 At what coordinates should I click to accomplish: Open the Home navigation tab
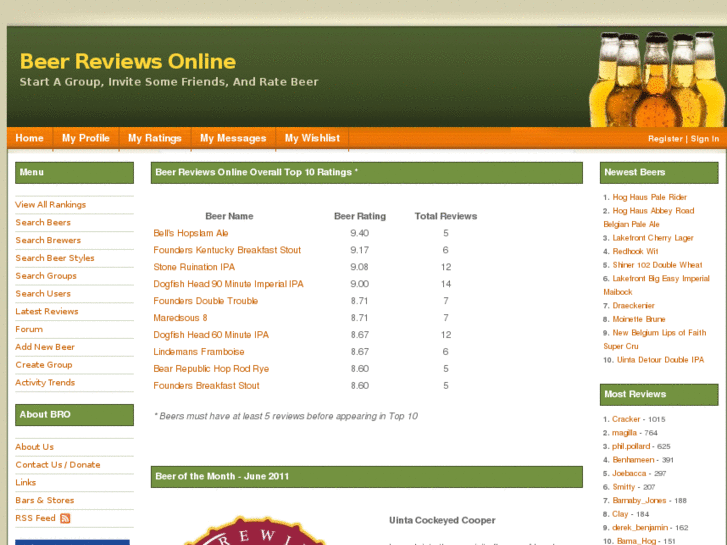tap(30, 138)
